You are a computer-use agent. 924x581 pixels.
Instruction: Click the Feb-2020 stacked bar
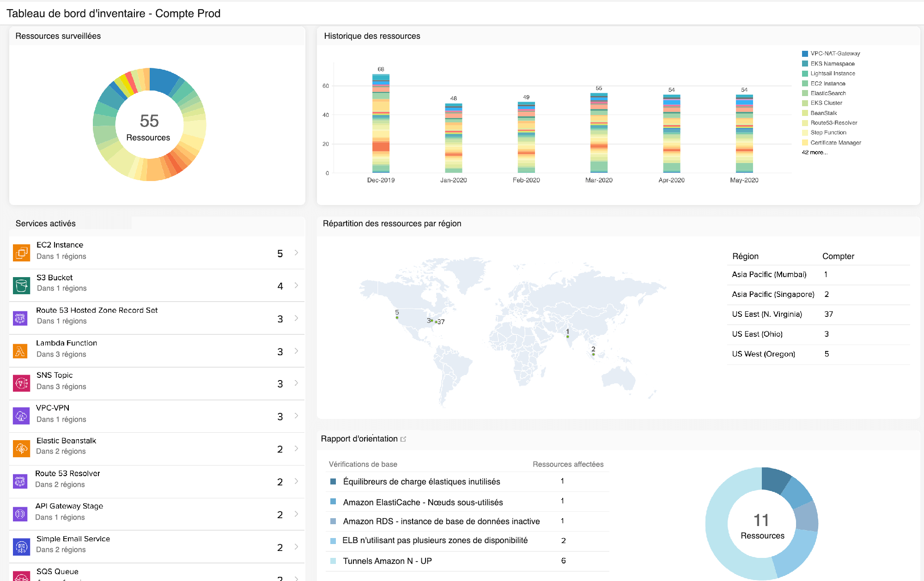point(526,137)
